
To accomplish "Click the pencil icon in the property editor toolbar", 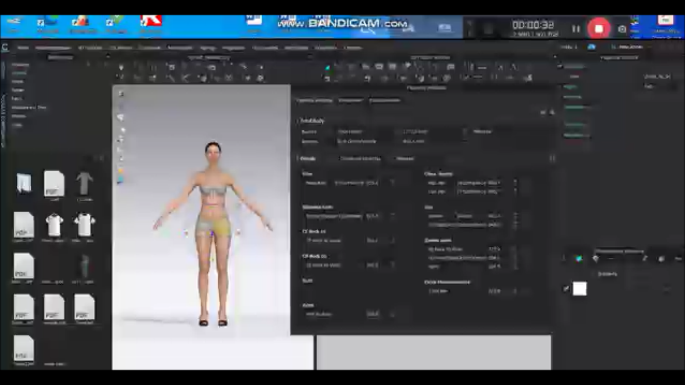I will tap(644, 259).
